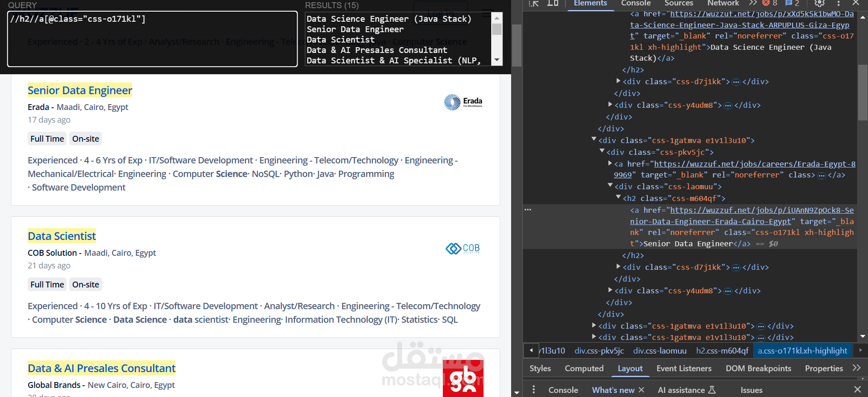Image resolution: width=868 pixels, height=397 pixels.
Task: Expand css-y4udm8 div below the Senior Data Engineer block
Action: click(x=610, y=290)
